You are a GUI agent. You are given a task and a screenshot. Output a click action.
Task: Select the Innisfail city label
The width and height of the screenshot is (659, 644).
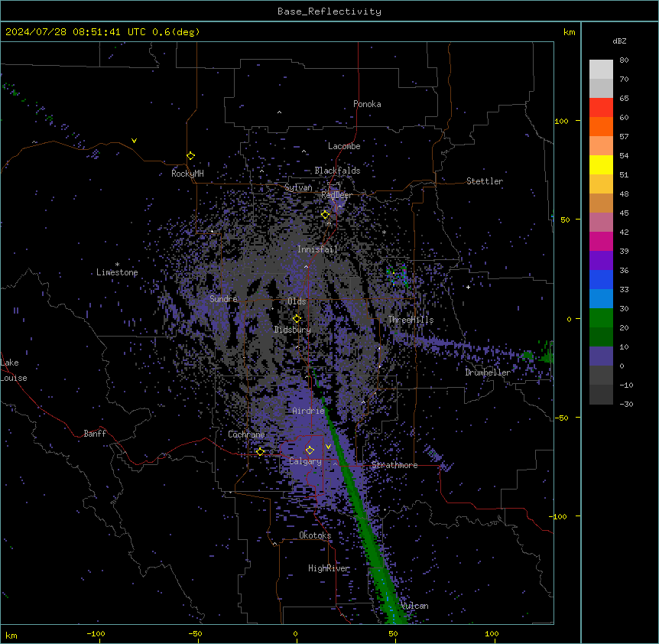tap(317, 249)
